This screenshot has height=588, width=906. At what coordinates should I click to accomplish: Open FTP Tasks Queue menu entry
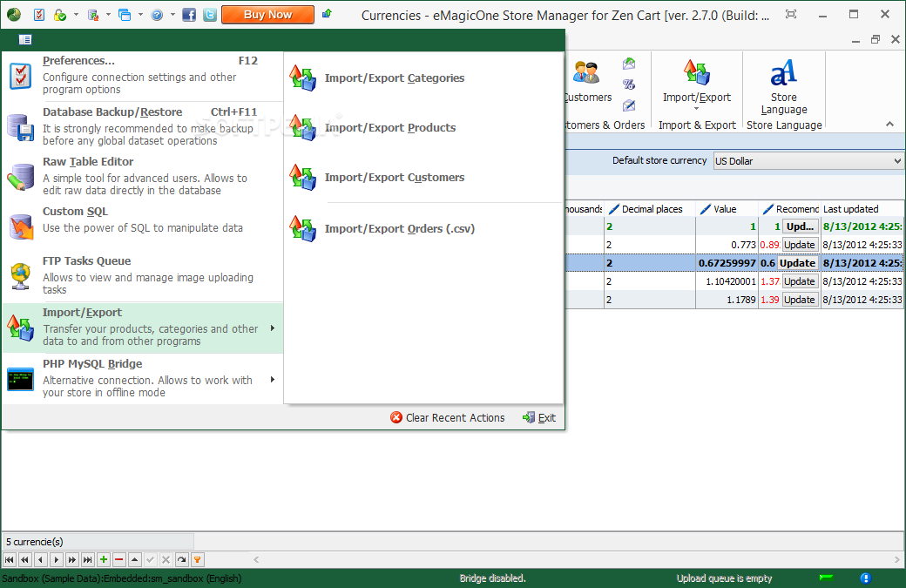[x=143, y=275]
